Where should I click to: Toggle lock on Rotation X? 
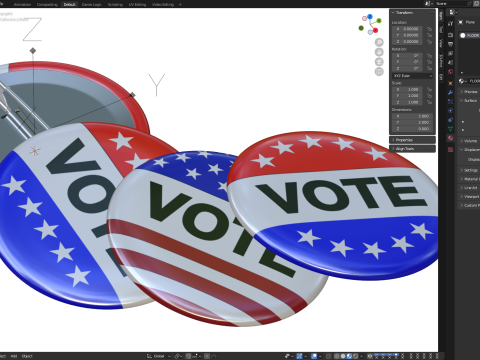pos(430,56)
